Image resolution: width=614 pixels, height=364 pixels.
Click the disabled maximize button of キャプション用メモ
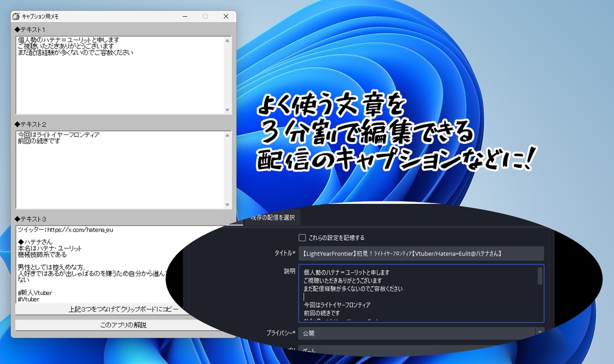click(x=205, y=16)
